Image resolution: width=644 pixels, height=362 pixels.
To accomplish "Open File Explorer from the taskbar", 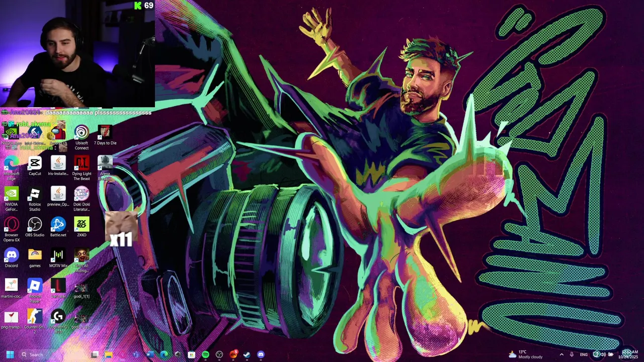I will point(108,354).
